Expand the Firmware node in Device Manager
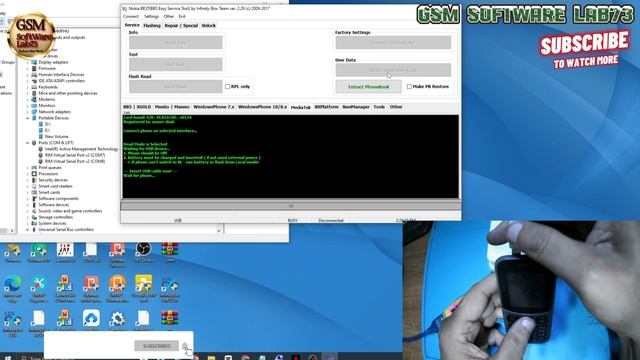 pyautogui.click(x=28, y=69)
